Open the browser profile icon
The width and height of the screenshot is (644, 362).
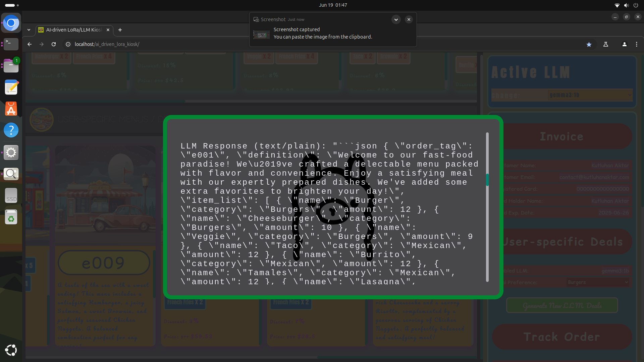tap(625, 44)
